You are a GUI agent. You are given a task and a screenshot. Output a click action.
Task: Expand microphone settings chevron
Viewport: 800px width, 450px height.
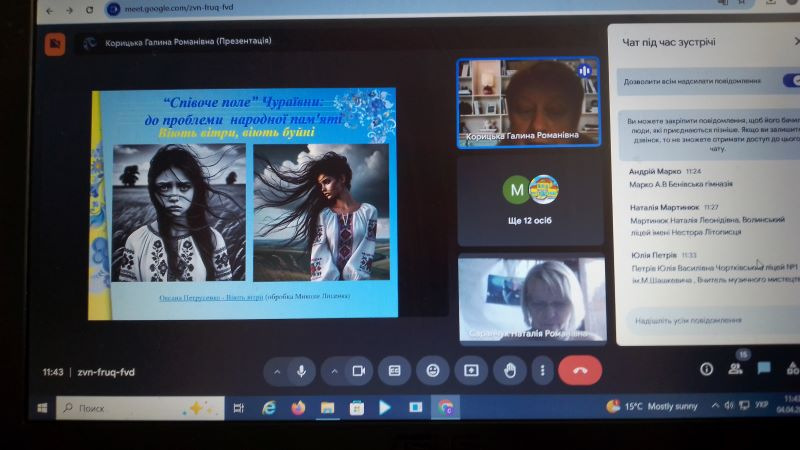277,371
